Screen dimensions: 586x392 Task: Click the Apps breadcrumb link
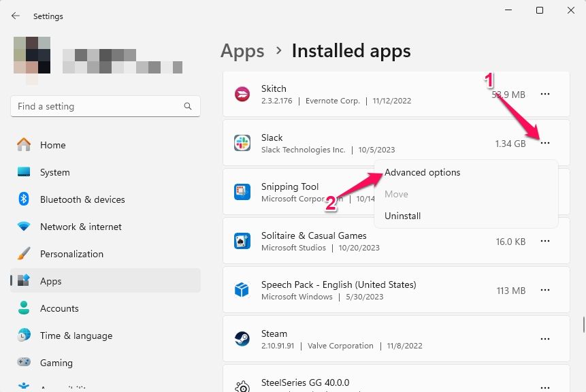242,50
